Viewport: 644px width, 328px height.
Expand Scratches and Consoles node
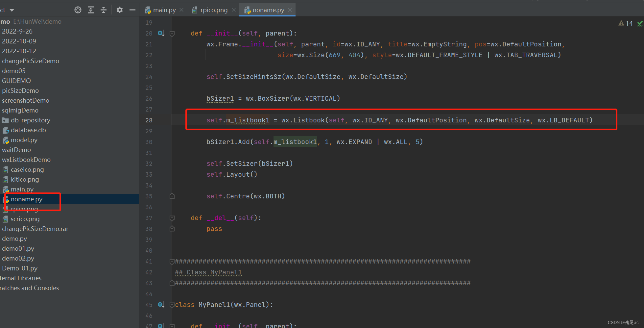[29, 288]
